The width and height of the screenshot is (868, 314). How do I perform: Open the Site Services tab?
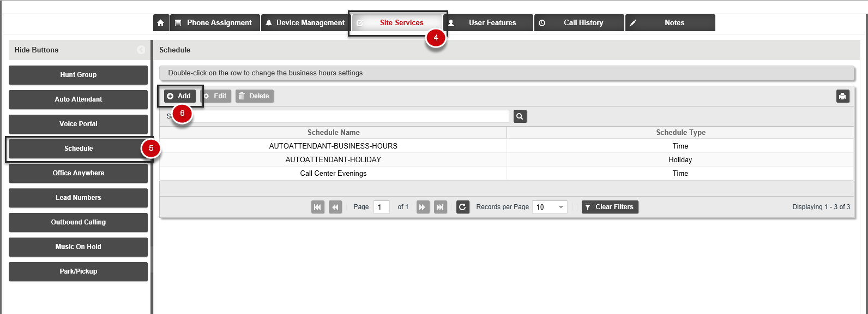[397, 23]
